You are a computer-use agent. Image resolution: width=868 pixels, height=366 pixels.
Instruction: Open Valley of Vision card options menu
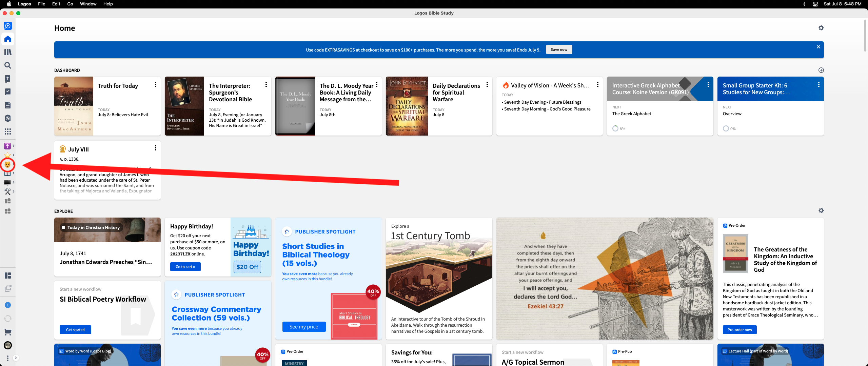click(597, 84)
